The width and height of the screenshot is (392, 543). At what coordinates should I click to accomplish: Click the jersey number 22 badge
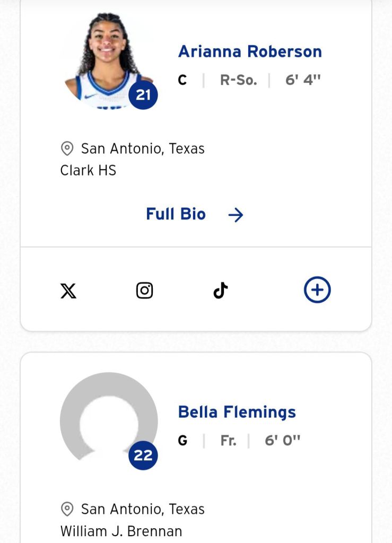pyautogui.click(x=143, y=456)
